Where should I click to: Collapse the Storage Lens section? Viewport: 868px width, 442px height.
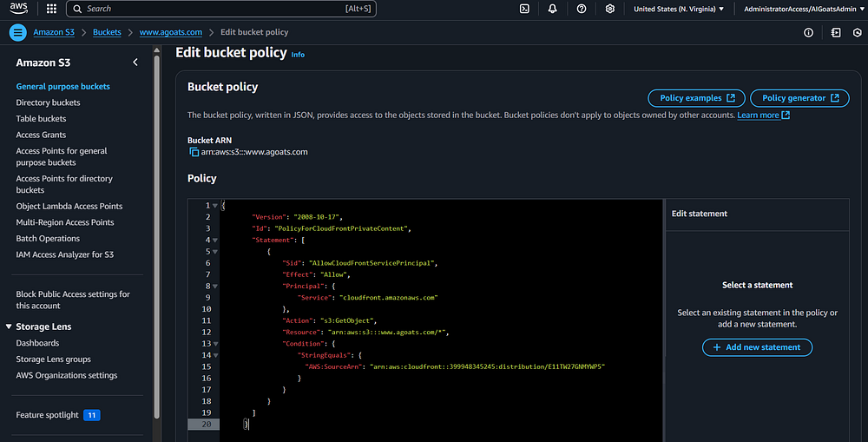[x=9, y=327]
